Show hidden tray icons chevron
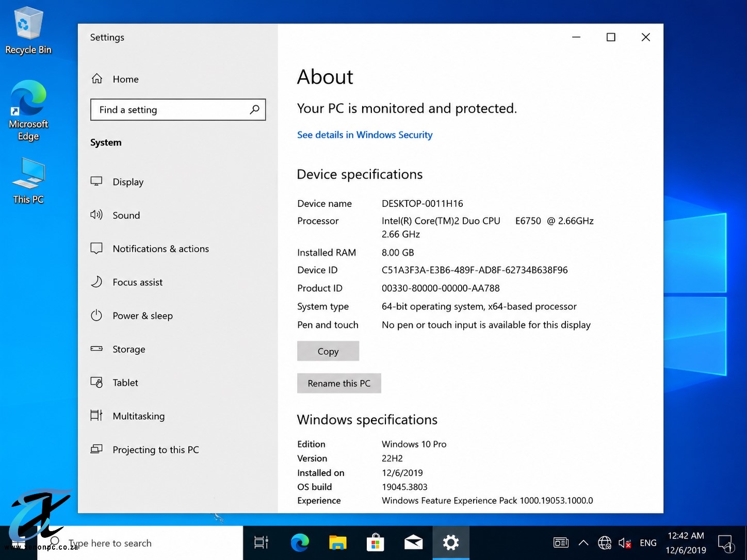 583,543
